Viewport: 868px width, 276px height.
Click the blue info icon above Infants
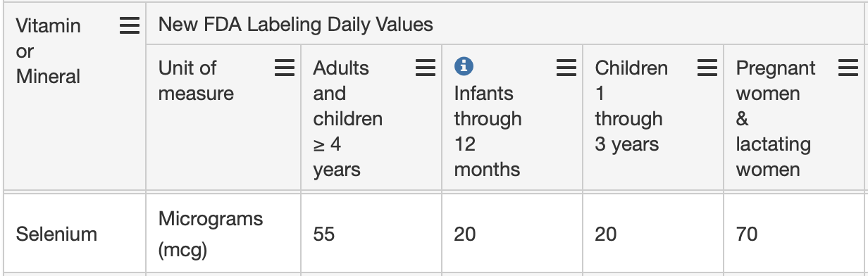(464, 67)
